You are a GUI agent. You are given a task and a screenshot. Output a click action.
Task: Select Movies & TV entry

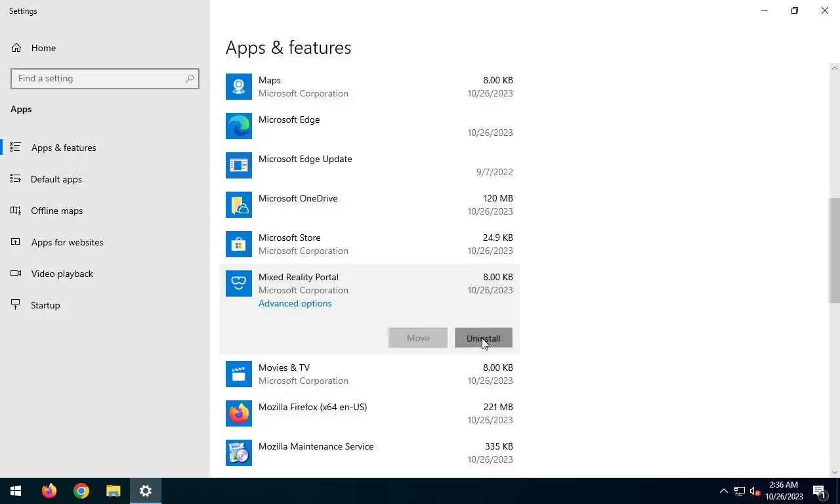(284, 367)
